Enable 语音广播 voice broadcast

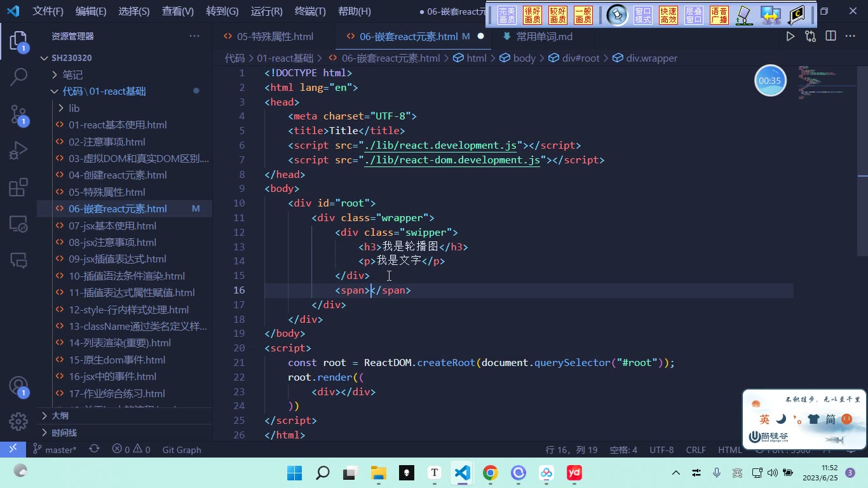click(x=719, y=15)
